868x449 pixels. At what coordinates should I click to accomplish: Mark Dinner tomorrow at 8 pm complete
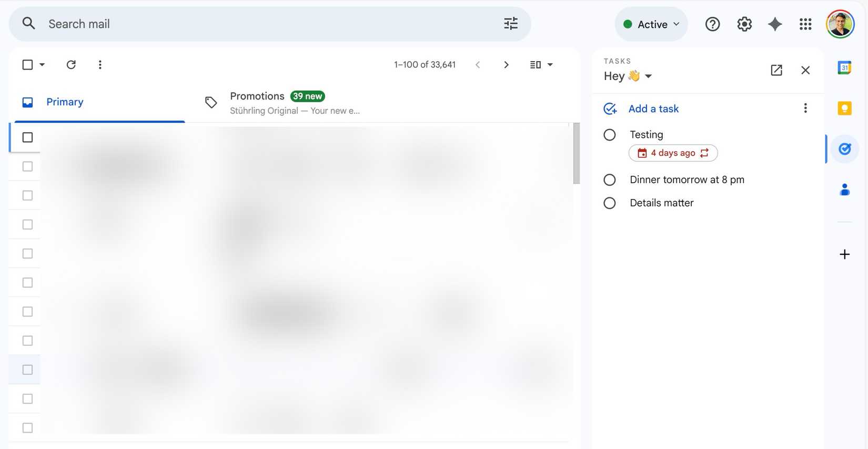pos(610,180)
